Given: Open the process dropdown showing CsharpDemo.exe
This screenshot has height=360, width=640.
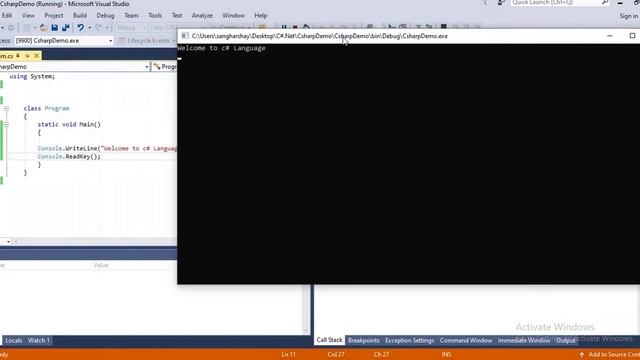Looking at the screenshot, I should [x=64, y=40].
